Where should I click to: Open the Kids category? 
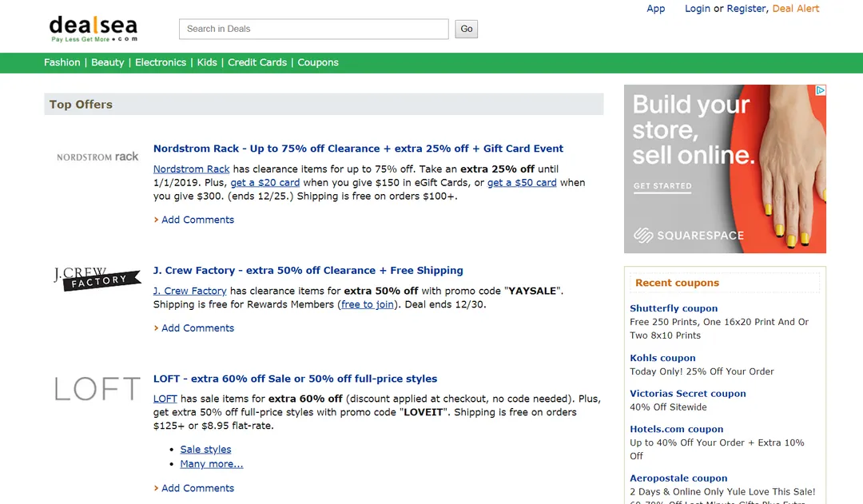(207, 63)
